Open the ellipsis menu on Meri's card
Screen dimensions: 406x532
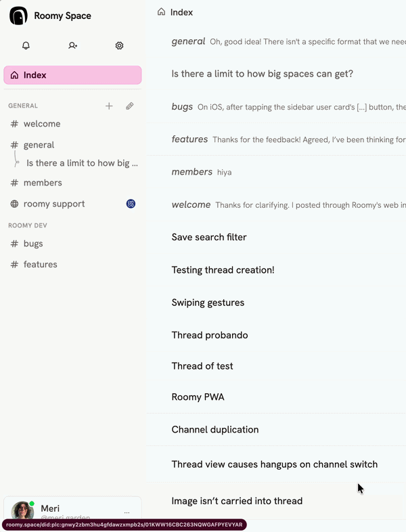[127, 512]
